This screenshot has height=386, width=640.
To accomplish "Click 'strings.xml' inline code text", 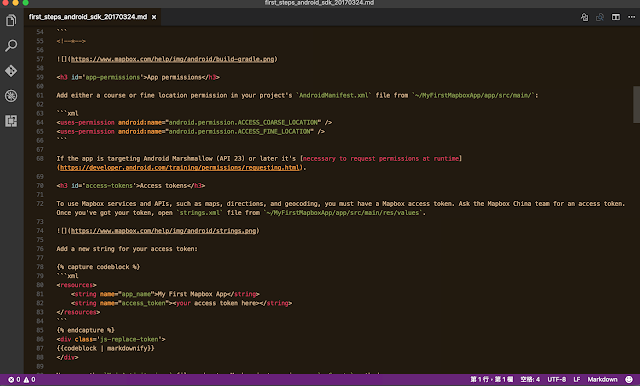I will (x=200, y=213).
